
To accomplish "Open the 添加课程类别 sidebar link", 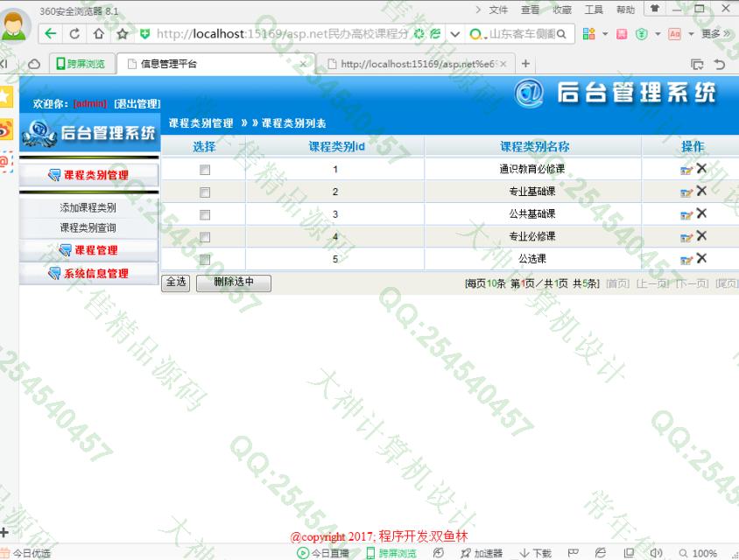I will (88, 207).
